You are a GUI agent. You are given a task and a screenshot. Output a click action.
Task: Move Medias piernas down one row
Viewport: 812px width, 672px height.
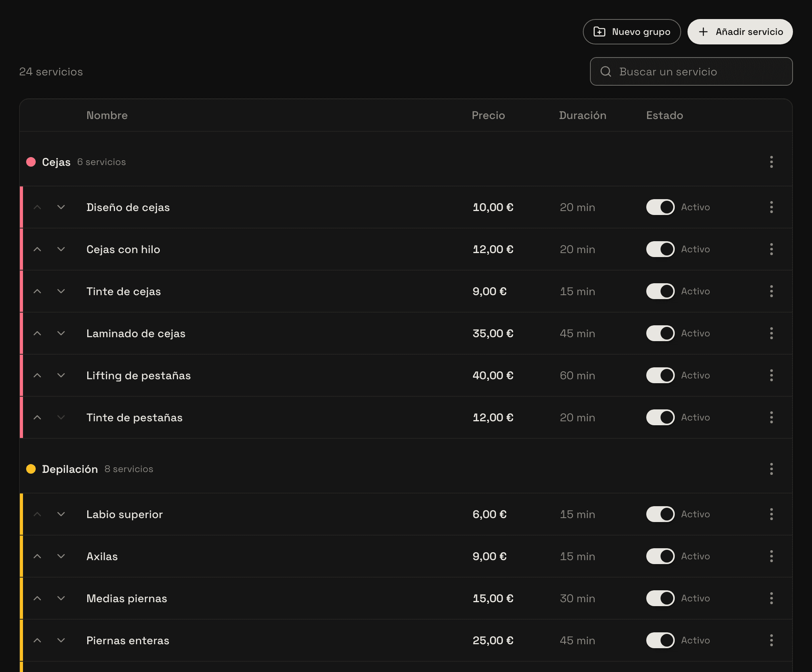61,598
